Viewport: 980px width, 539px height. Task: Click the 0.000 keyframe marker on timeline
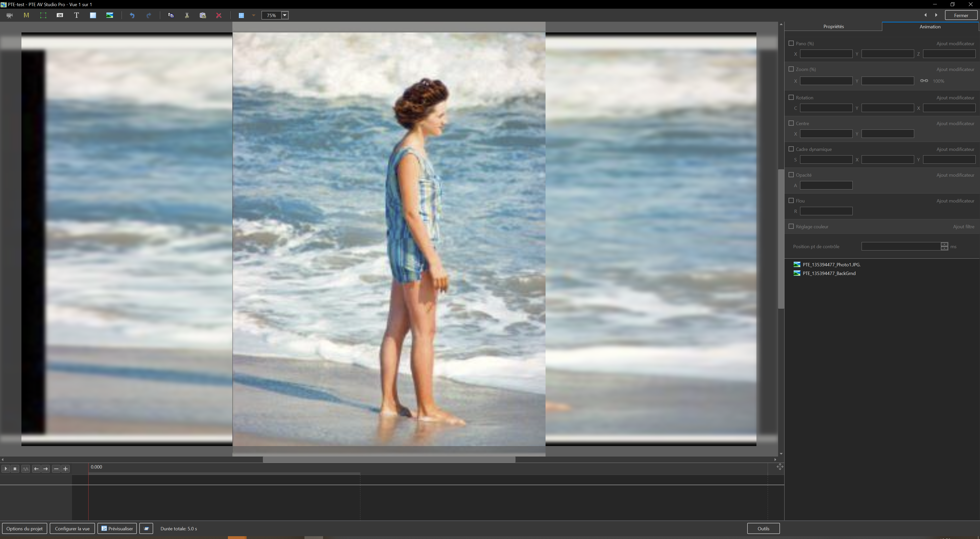96,467
